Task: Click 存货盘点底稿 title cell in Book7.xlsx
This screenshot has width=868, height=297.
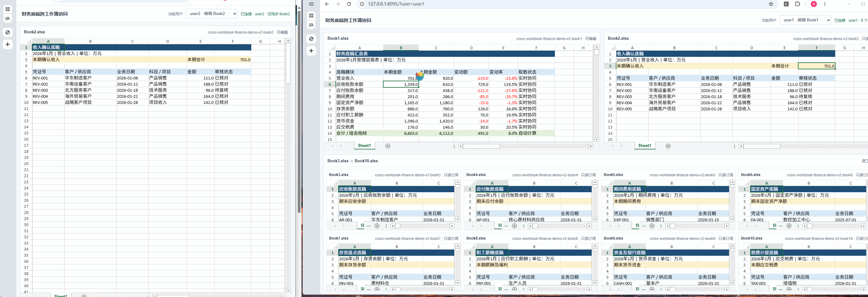Action: click(354, 253)
